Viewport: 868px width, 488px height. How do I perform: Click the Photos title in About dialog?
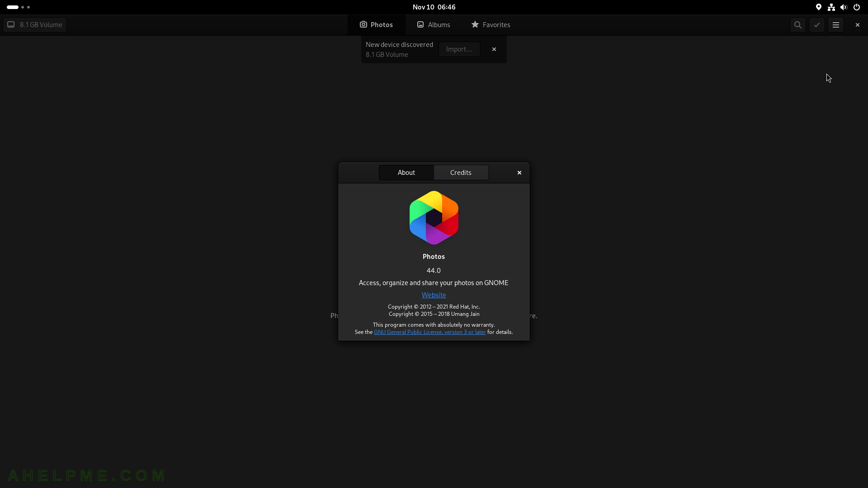tap(434, 257)
